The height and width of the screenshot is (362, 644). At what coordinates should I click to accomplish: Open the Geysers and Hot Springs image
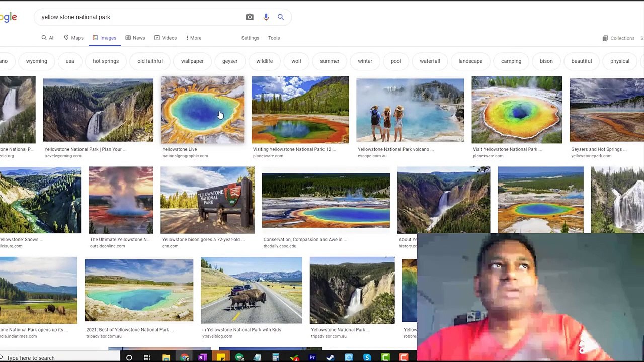coord(607,110)
